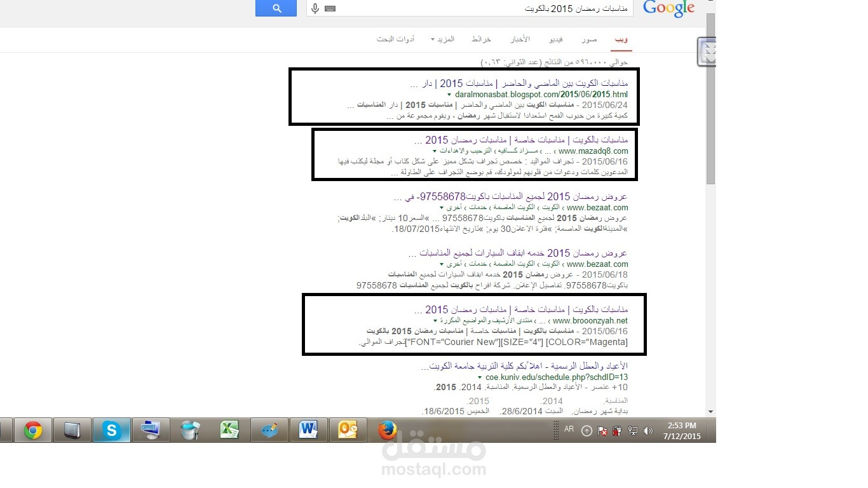Open result الأعياد والعطل الرسمية كلية التربية

[524, 367]
